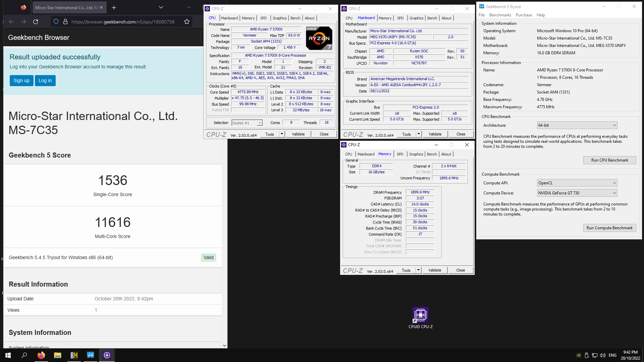Open Graphics tab in Memory window

(416, 154)
